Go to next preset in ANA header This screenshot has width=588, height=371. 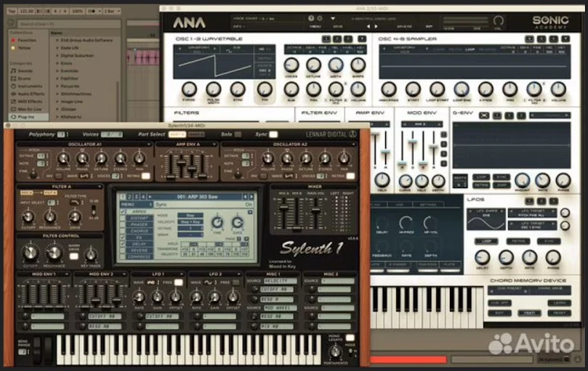click(x=376, y=26)
